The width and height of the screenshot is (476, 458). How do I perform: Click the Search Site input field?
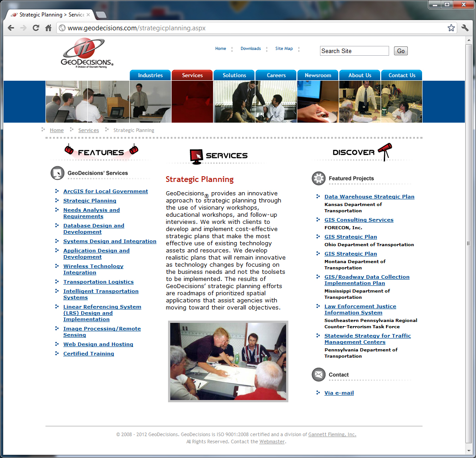354,51
